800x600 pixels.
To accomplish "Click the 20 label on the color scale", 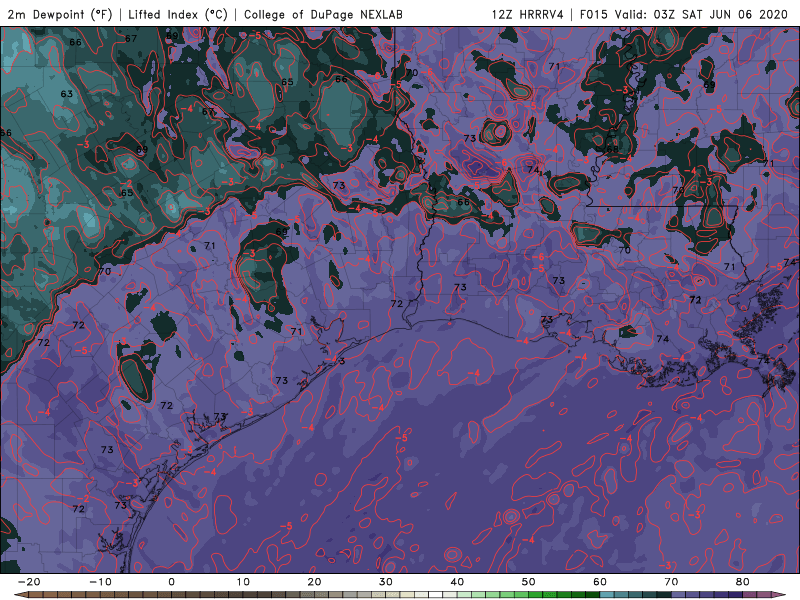I will 314,582.
